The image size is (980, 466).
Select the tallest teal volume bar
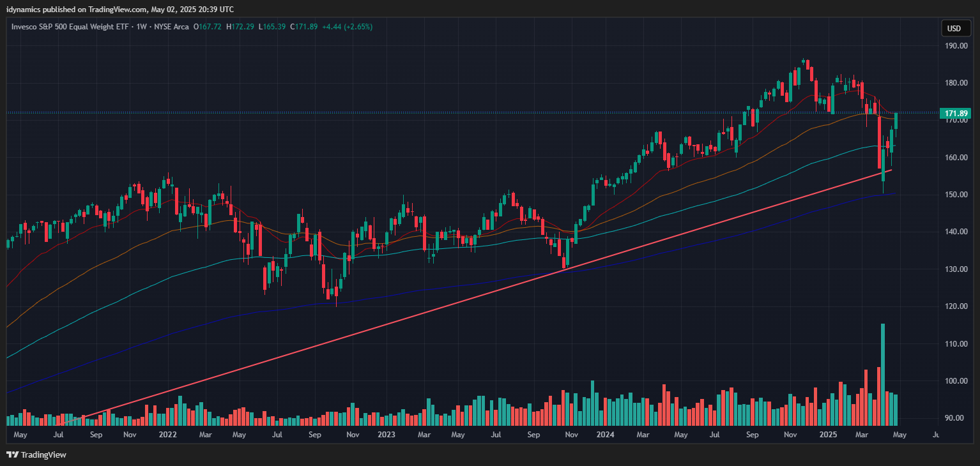click(883, 375)
